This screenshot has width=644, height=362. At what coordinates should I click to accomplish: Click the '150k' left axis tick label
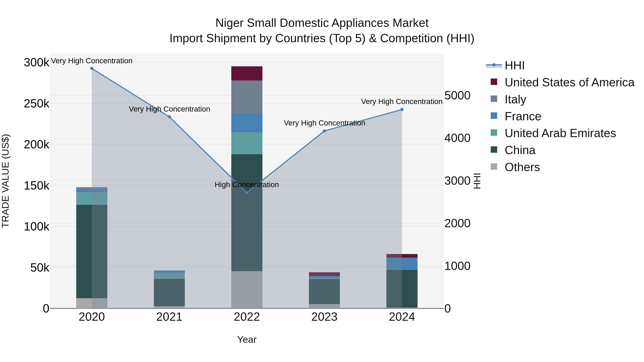click(36, 186)
